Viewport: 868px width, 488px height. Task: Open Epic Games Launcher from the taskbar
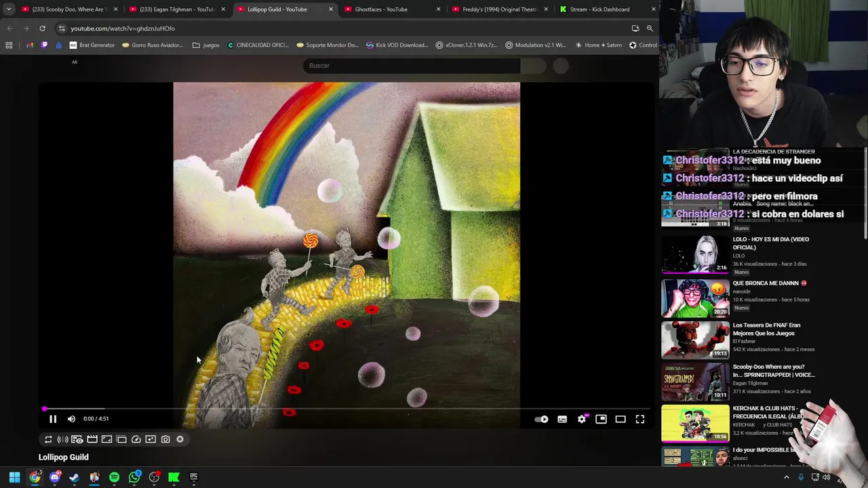193,477
